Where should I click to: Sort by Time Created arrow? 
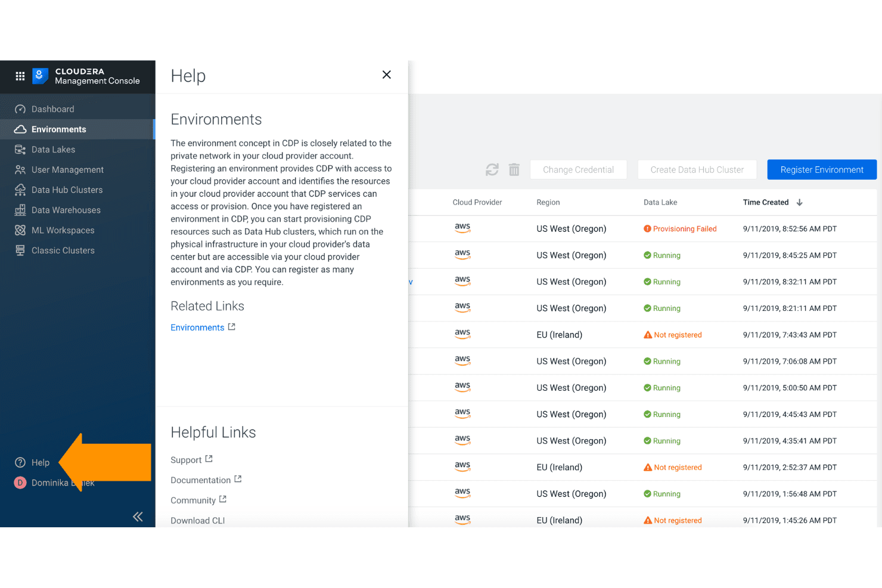(x=800, y=203)
